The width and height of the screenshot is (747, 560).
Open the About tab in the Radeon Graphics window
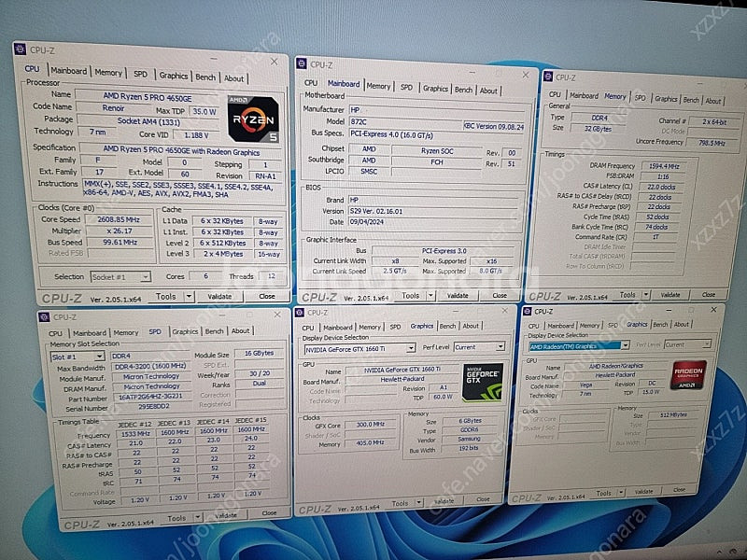click(x=682, y=324)
